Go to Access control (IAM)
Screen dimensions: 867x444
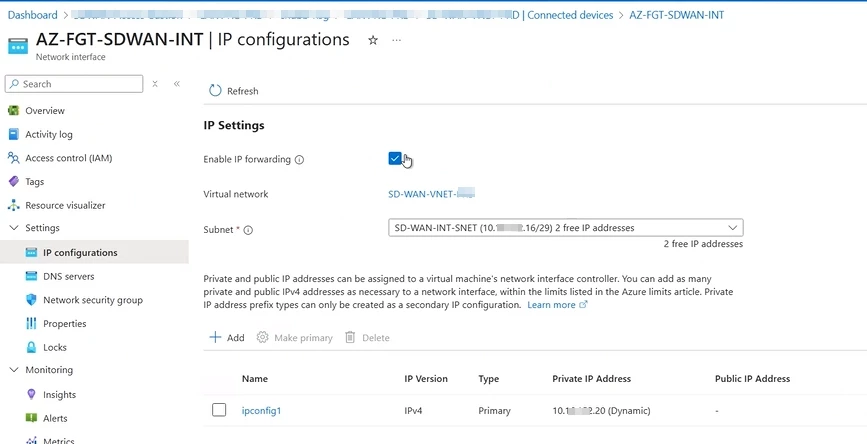click(x=69, y=158)
